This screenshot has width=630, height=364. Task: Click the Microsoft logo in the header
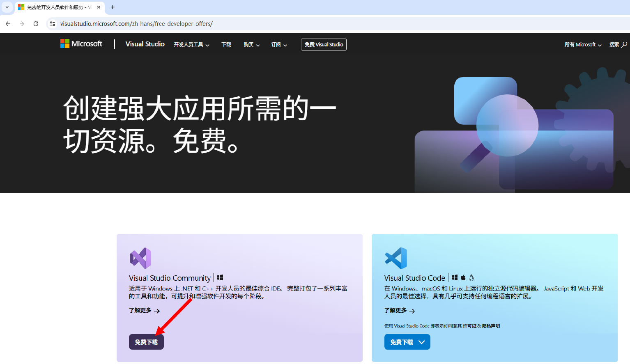(x=81, y=43)
